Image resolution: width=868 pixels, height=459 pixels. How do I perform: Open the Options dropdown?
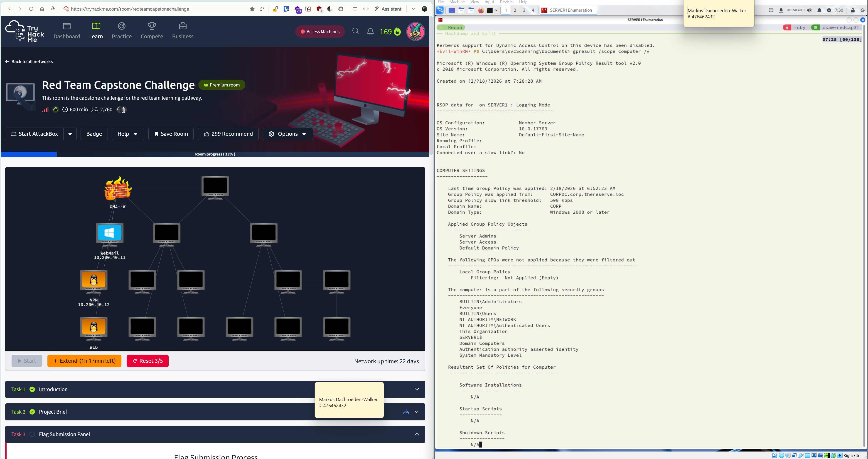point(288,134)
